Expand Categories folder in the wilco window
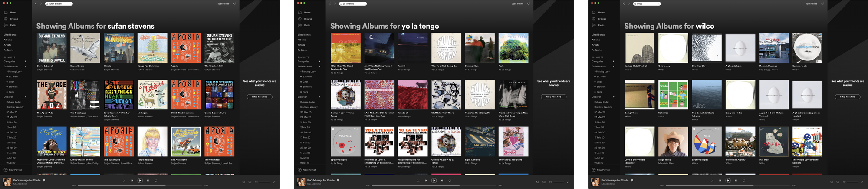 [614, 61]
